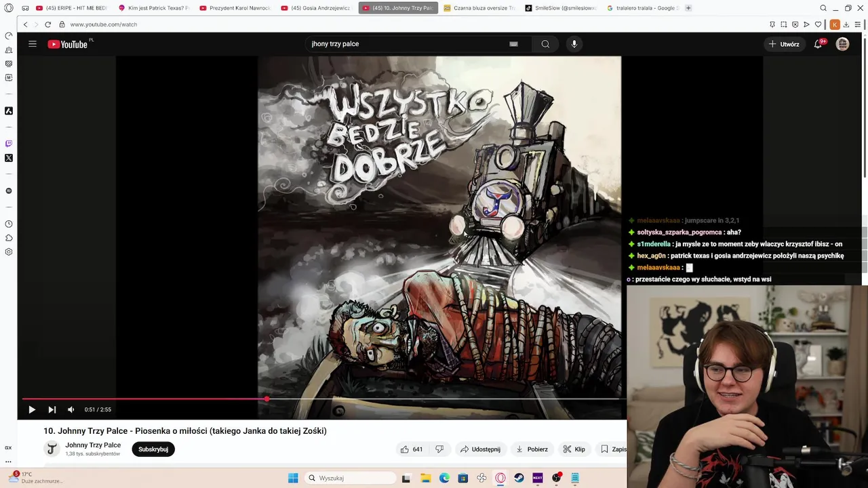Viewport: 868px width, 488px height.
Task: Open a new browser tab
Action: pyautogui.click(x=688, y=8)
